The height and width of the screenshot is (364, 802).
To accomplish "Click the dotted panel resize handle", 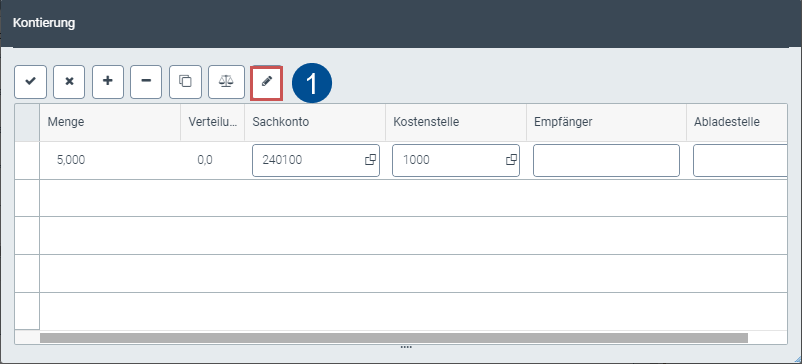I will [x=406, y=347].
